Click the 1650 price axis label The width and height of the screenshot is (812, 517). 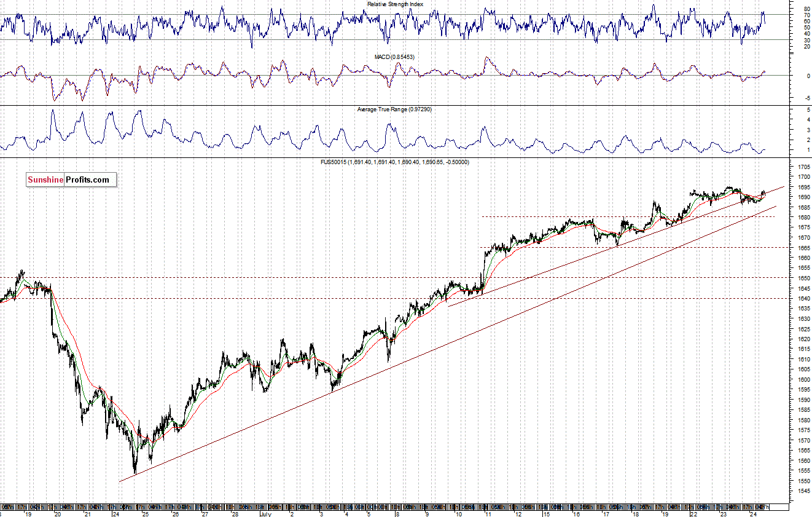tap(803, 278)
